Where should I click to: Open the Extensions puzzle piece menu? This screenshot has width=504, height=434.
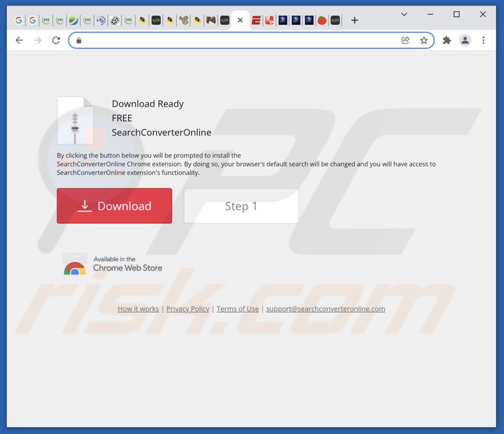447,40
